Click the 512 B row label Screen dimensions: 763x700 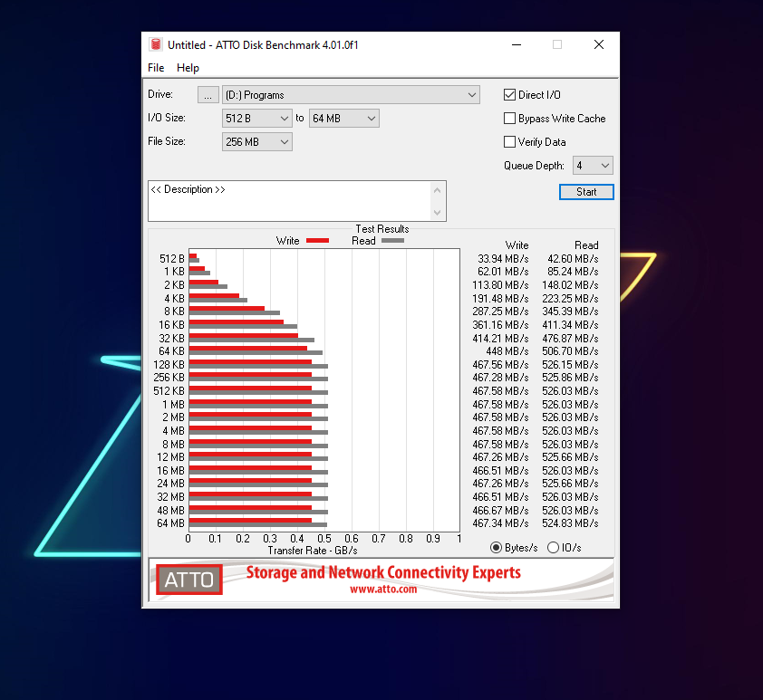pos(172,259)
